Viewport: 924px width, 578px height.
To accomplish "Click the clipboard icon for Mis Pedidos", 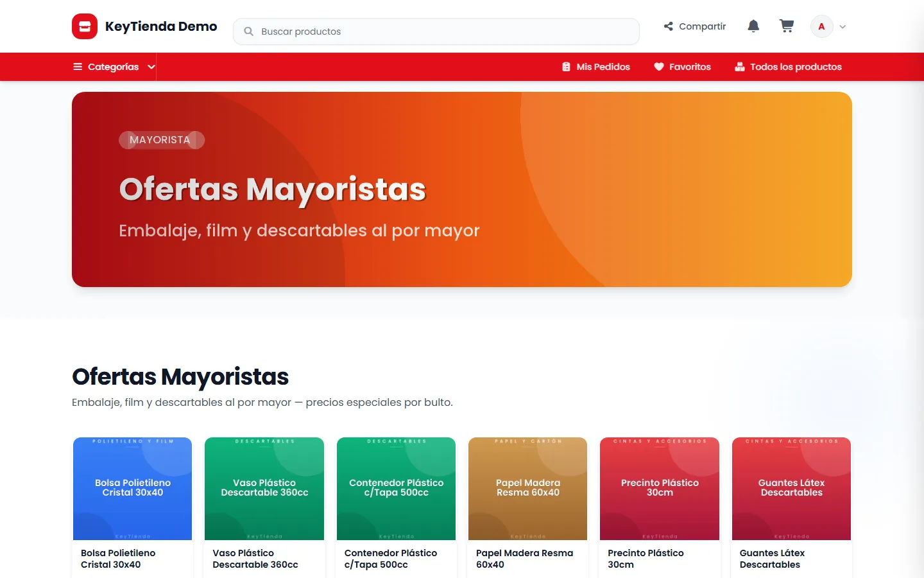I will [x=566, y=67].
